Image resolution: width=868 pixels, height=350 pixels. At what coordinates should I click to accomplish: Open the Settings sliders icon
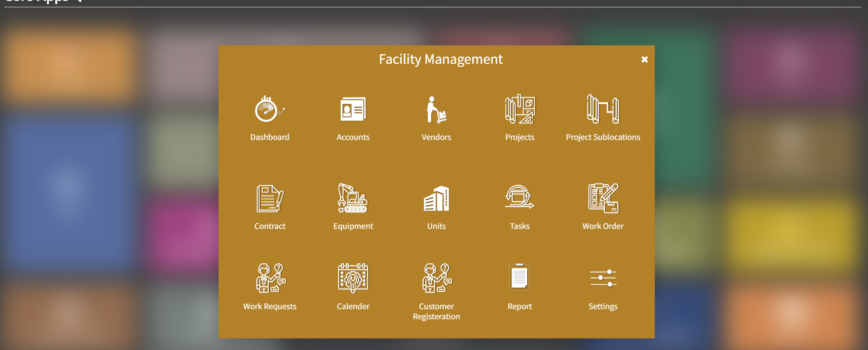coord(603,278)
